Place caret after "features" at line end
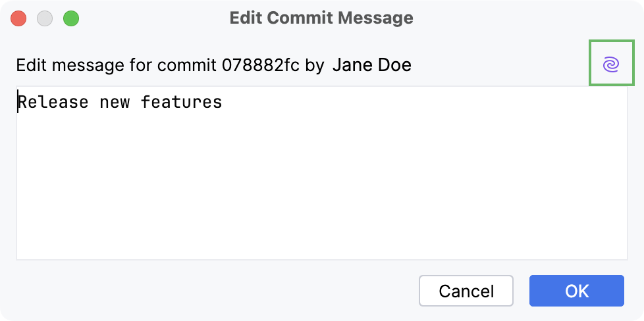The image size is (644, 321). coord(223,103)
